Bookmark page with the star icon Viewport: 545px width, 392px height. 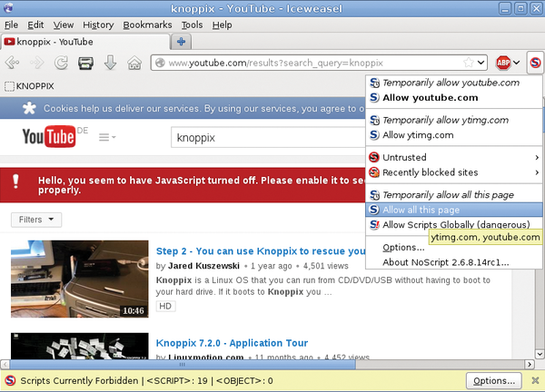[x=469, y=63]
